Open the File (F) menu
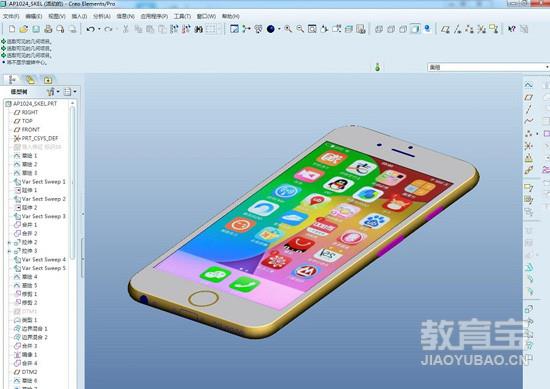Image resolution: width=550 pixels, height=389 pixels. pos(11,16)
